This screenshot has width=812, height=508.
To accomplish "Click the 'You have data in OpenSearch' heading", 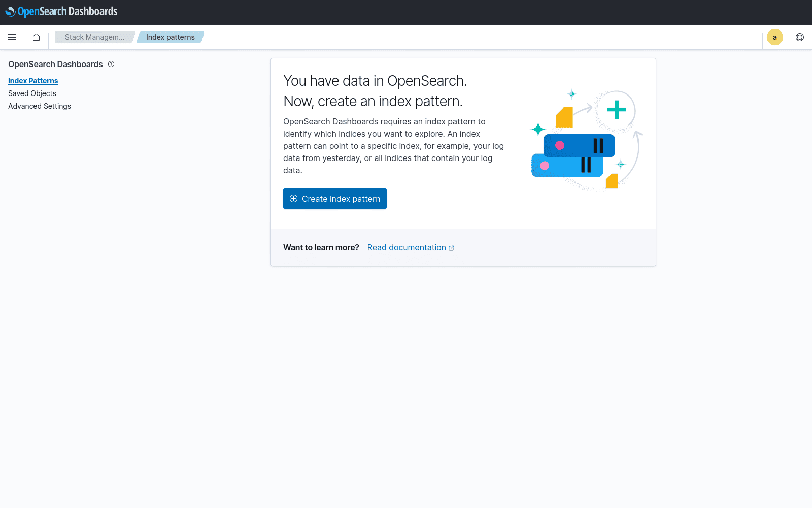I will 375,81.
